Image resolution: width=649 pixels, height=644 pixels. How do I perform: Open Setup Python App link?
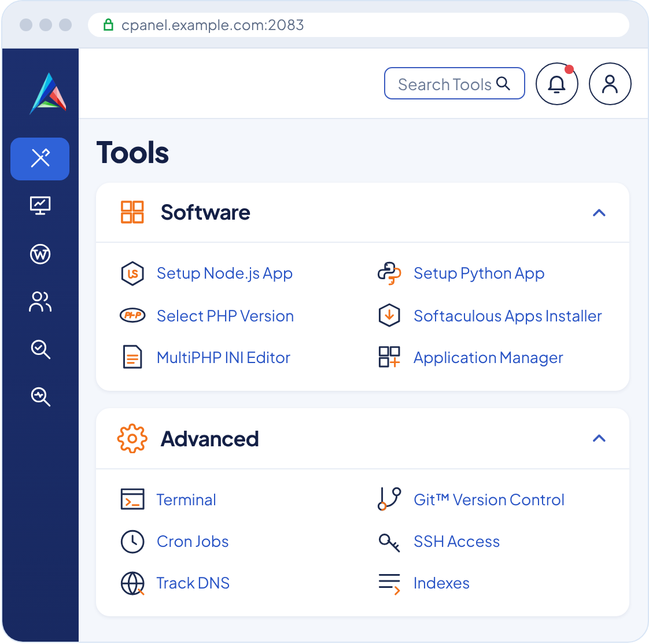click(479, 274)
